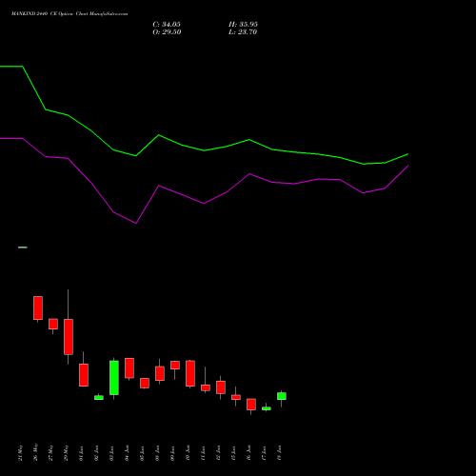Viewport: 476px width, 476px height.
Task: Click the high value H: 35.95
Action: point(243,25)
